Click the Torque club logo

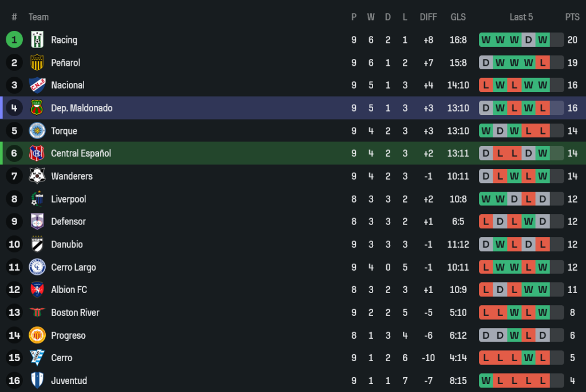click(x=37, y=130)
